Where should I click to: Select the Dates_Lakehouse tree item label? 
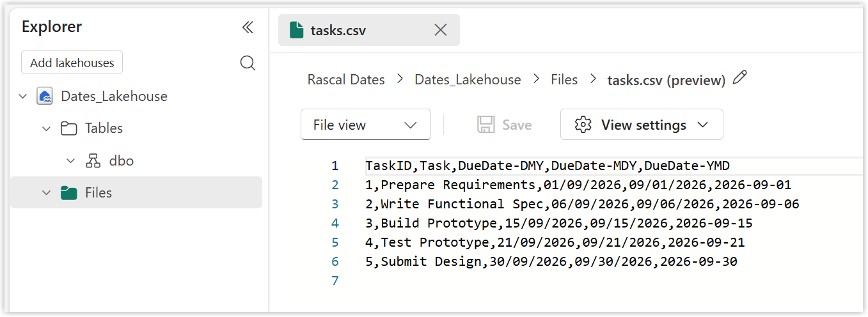pos(114,97)
